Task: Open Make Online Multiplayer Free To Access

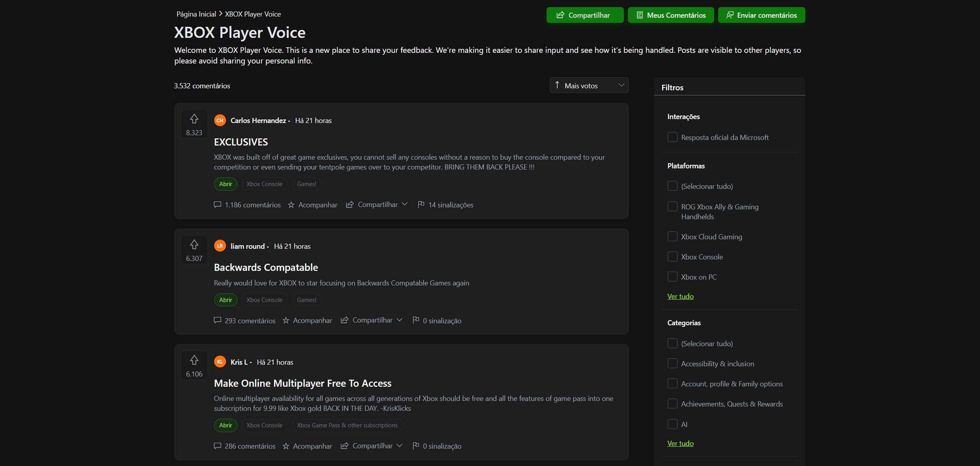Action: tap(302, 383)
